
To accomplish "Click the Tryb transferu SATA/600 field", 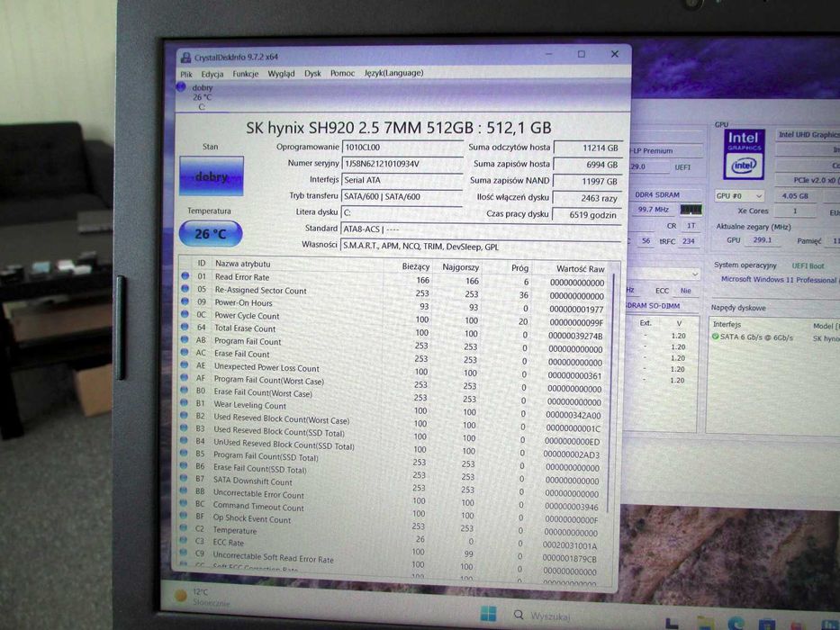I will [x=402, y=196].
